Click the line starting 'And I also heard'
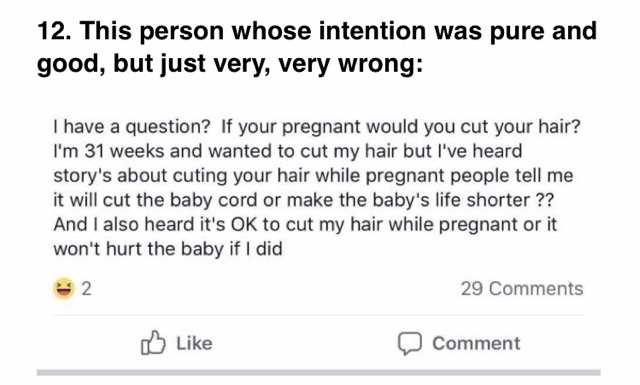 click(305, 225)
